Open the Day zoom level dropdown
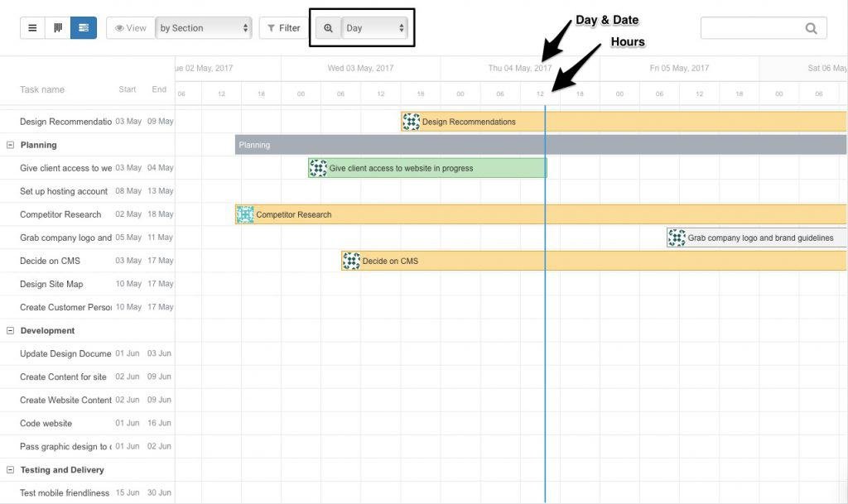 point(374,26)
